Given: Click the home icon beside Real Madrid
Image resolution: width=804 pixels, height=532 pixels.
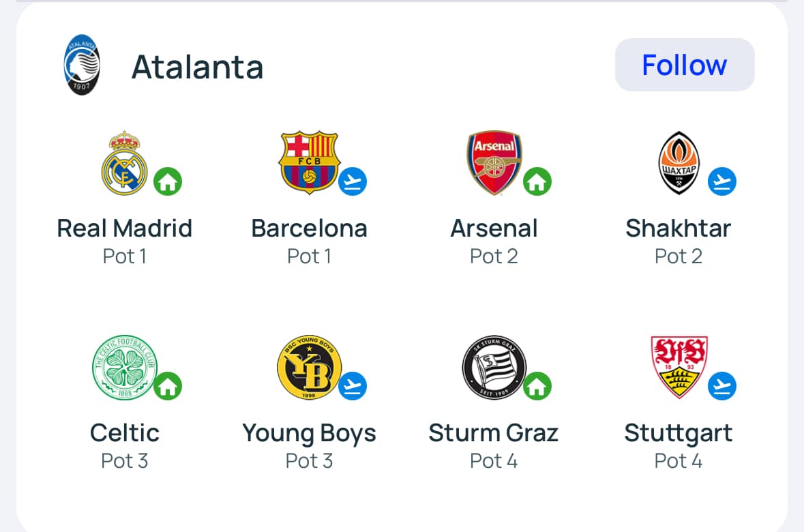Looking at the screenshot, I should click(x=168, y=181).
